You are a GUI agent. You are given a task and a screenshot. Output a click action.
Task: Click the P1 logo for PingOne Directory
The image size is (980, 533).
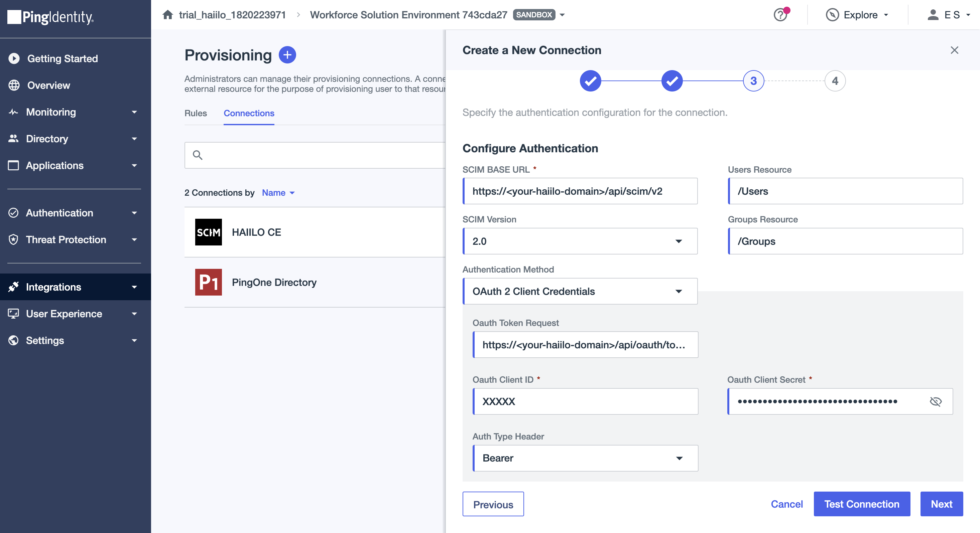click(x=209, y=283)
